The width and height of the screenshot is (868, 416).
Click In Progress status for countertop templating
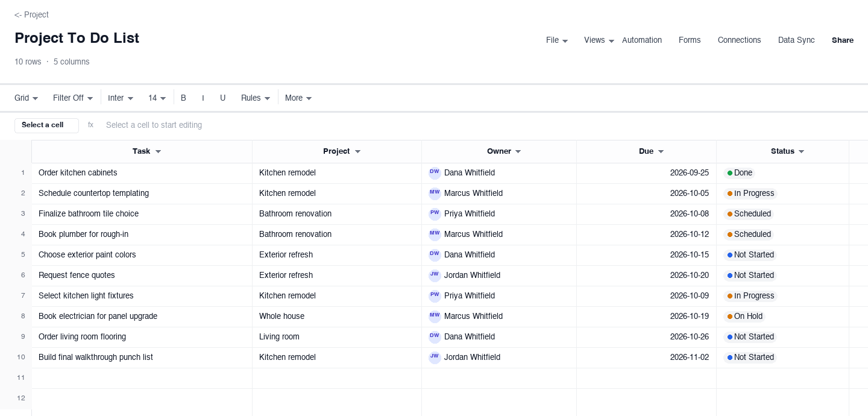pos(750,194)
